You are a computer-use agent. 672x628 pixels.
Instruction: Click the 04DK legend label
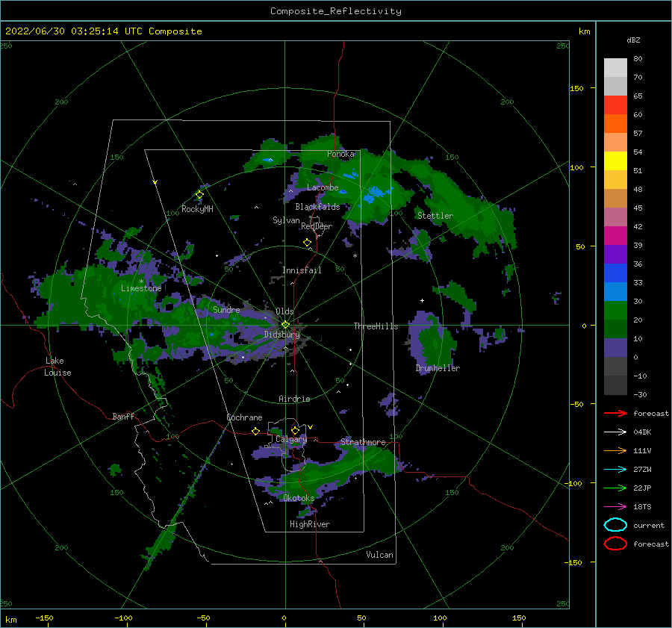(x=642, y=432)
